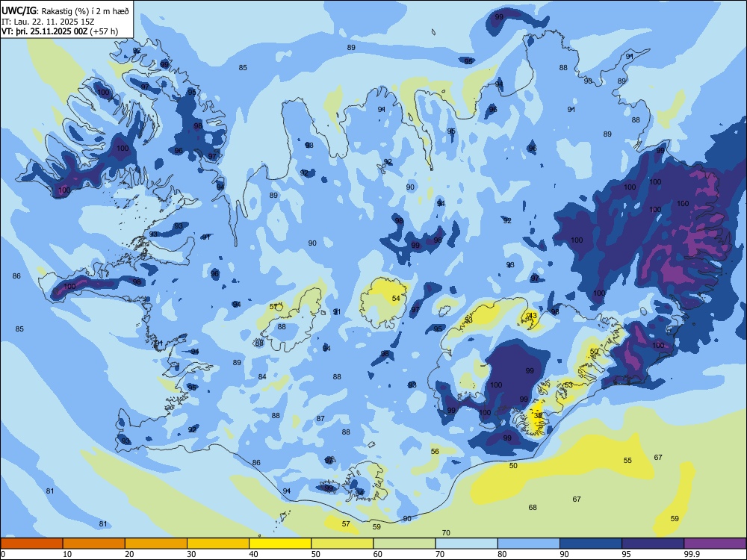Select the amber 20–30 legend swatch
This screenshot has width=747, height=560.
tap(156, 544)
